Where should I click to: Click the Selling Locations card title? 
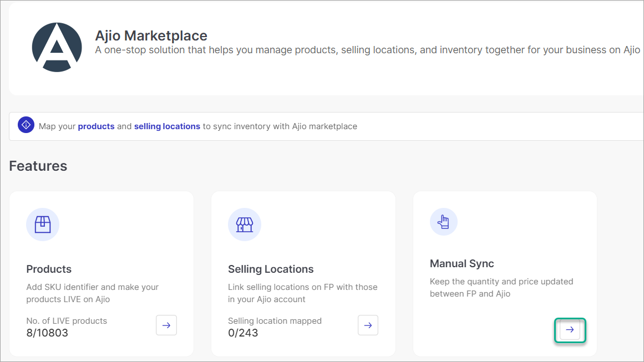click(x=271, y=269)
